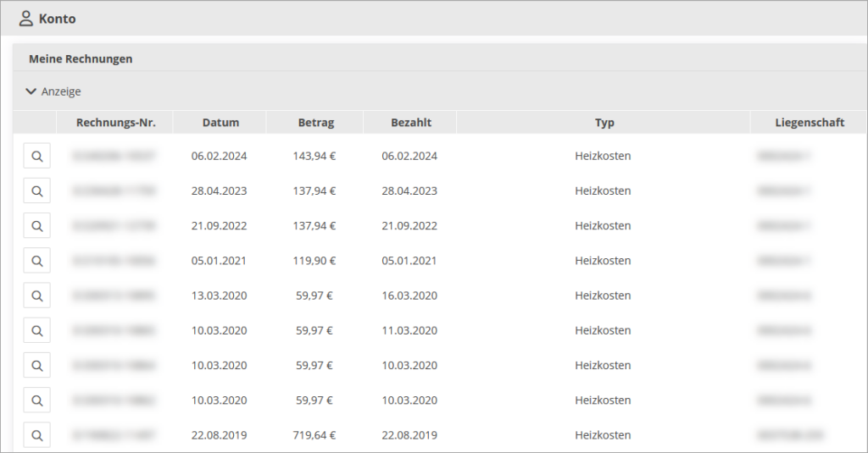868x453 pixels.
Task: Click magnifier for invoice dated 21.09.2022
Action: pyautogui.click(x=36, y=226)
